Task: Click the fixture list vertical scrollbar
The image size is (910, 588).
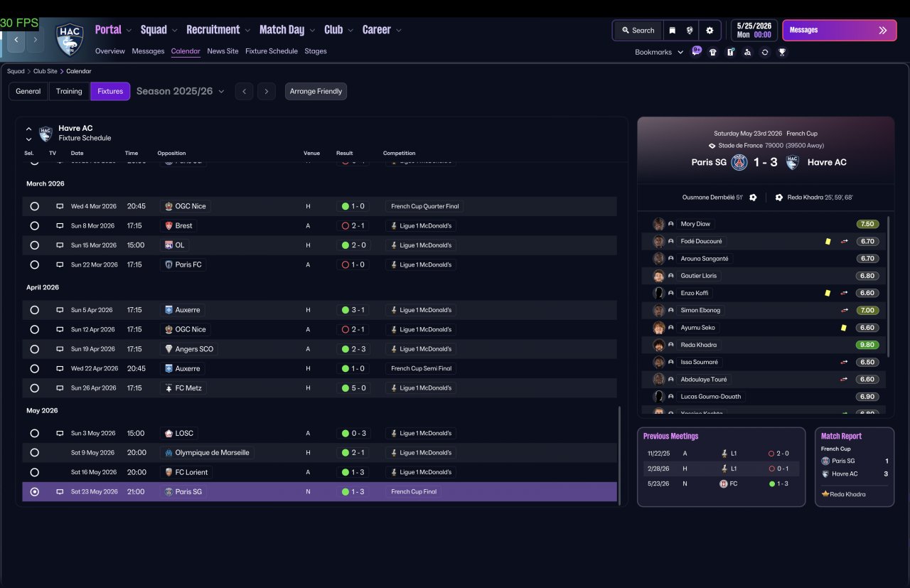Action: [x=620, y=455]
